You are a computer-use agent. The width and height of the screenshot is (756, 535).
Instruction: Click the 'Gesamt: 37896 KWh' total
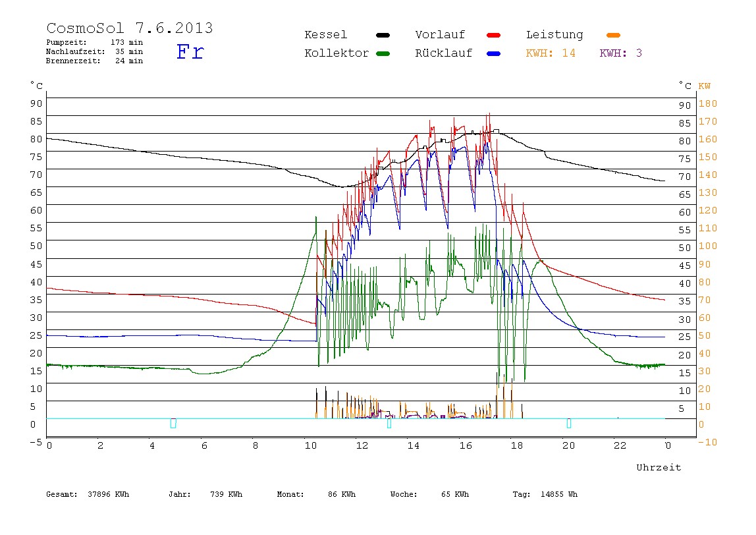(x=88, y=494)
